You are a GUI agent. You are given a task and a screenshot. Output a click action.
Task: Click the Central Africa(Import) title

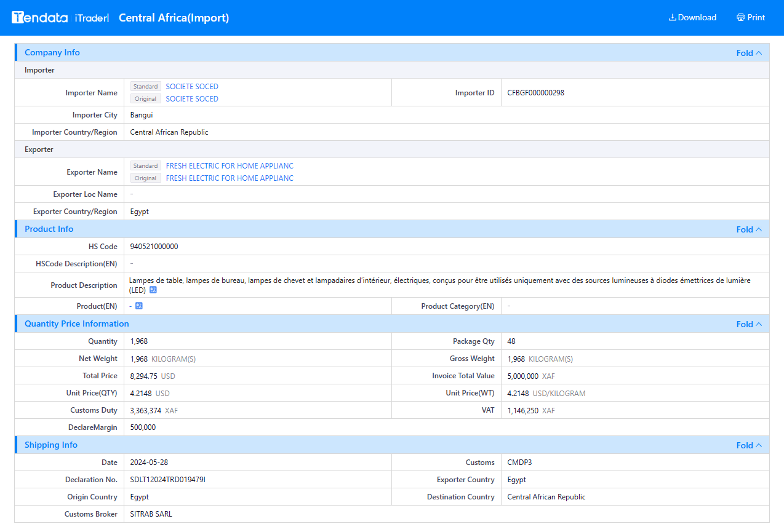[174, 18]
